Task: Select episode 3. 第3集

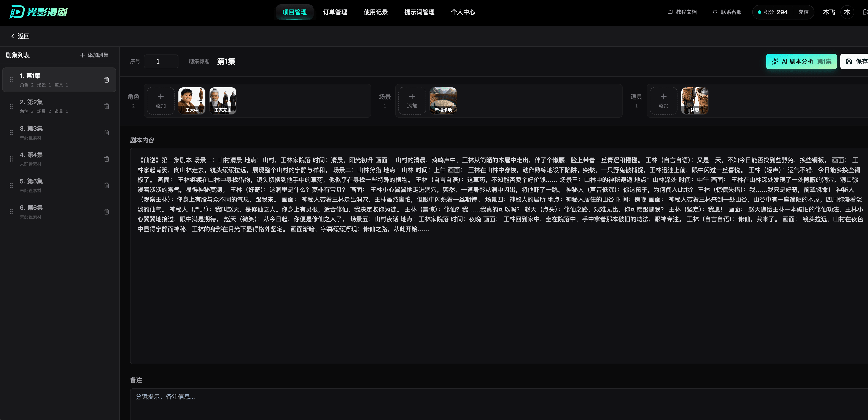Action: (59, 132)
